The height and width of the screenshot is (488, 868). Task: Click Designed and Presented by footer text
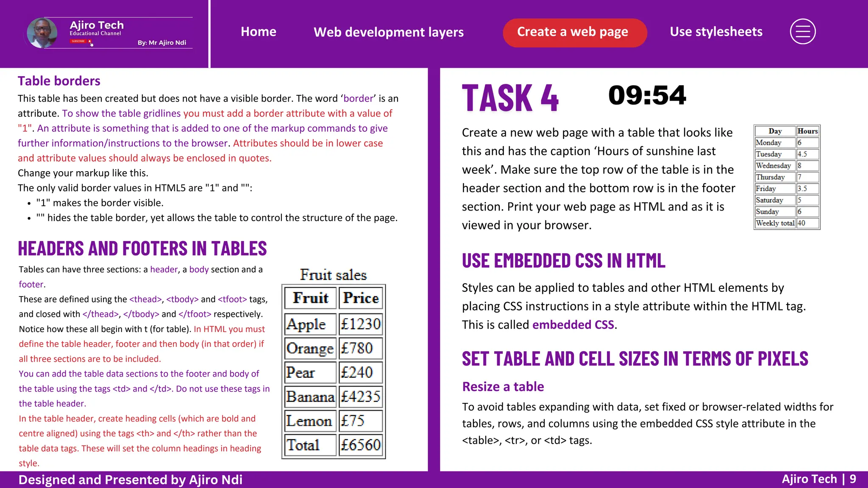[x=131, y=480]
